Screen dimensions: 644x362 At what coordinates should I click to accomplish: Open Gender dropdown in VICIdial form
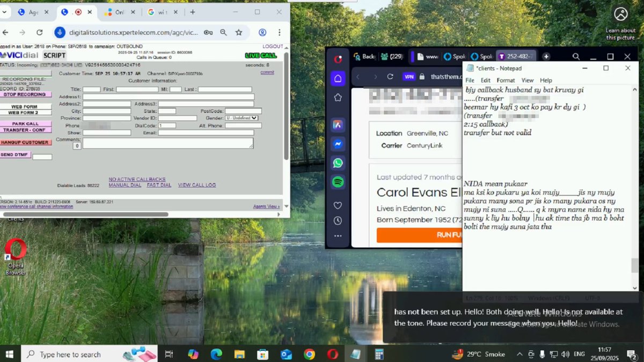coord(241,118)
